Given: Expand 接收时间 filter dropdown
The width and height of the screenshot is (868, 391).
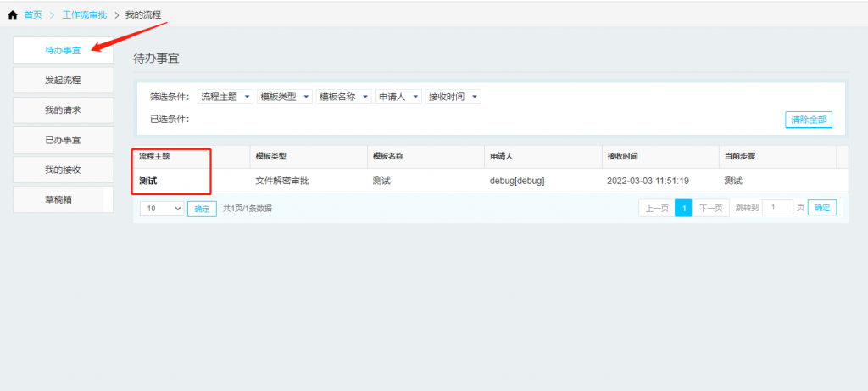Looking at the screenshot, I should (453, 97).
